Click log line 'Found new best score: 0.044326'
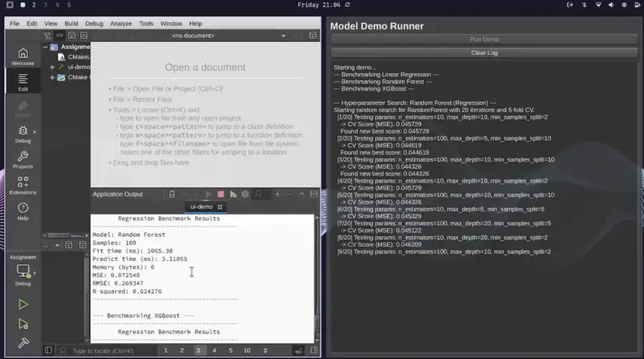This screenshot has width=644, height=359. click(x=384, y=173)
